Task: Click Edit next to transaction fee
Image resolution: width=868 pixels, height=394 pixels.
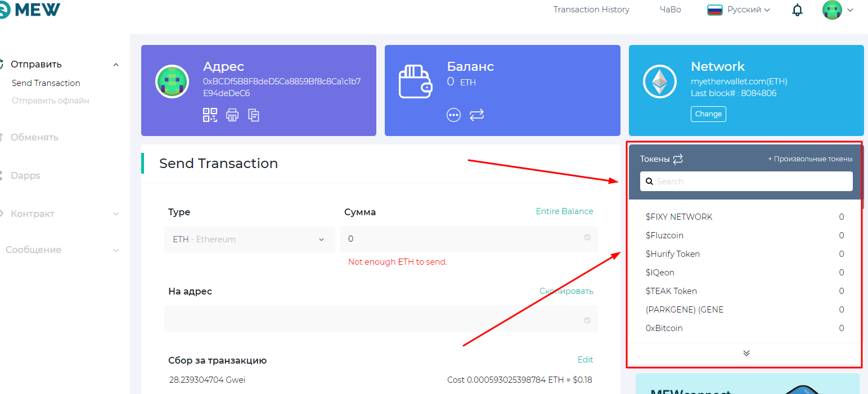Action: (x=585, y=360)
